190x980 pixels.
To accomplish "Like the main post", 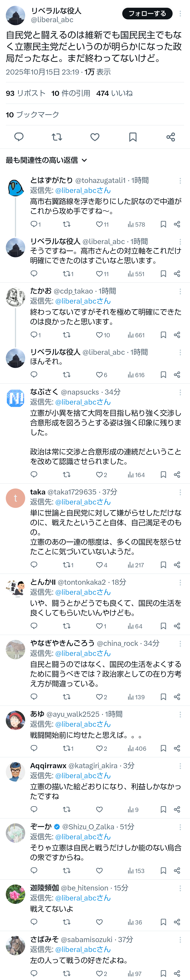I will 95,137.
